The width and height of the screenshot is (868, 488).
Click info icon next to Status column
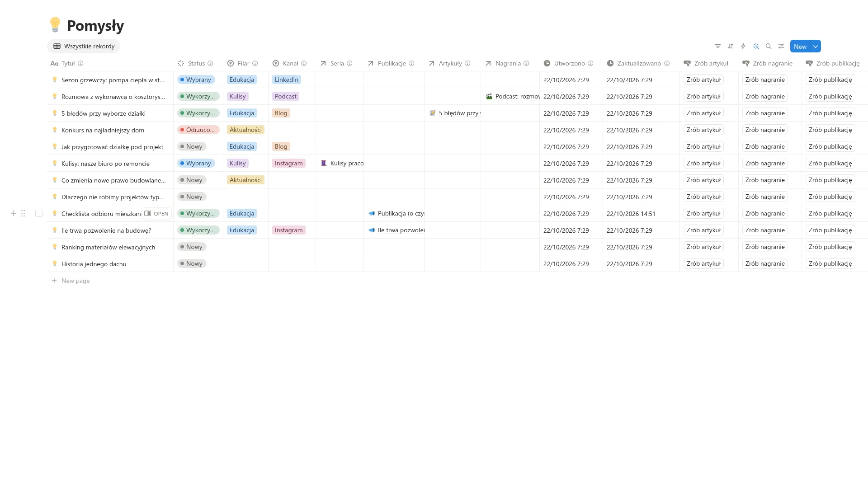pos(210,63)
